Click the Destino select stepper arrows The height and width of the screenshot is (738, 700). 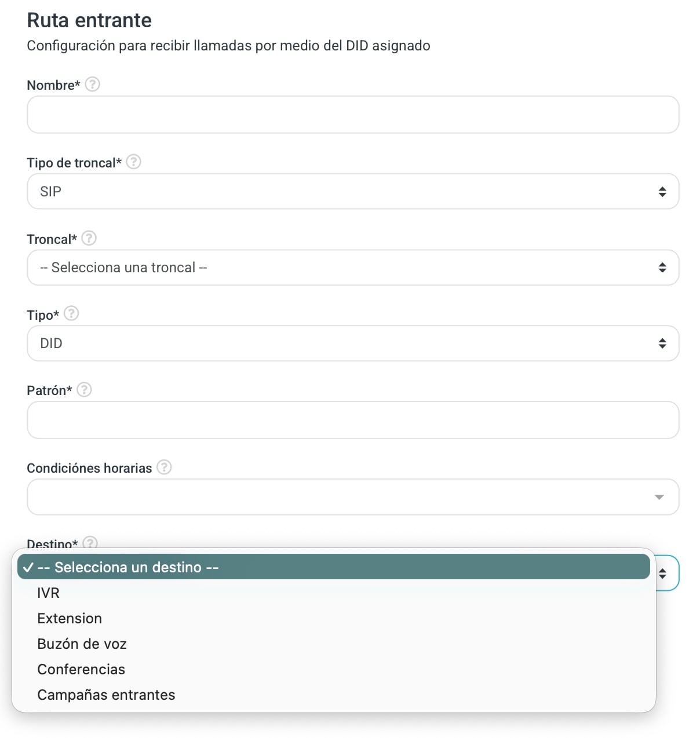[662, 573]
